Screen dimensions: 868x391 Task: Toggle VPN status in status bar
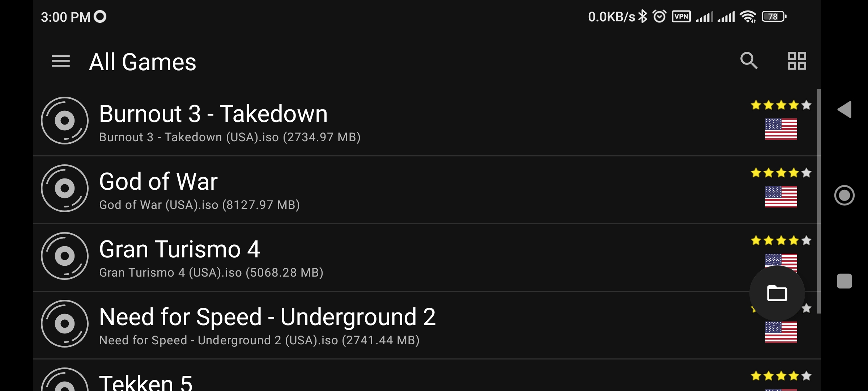point(680,16)
